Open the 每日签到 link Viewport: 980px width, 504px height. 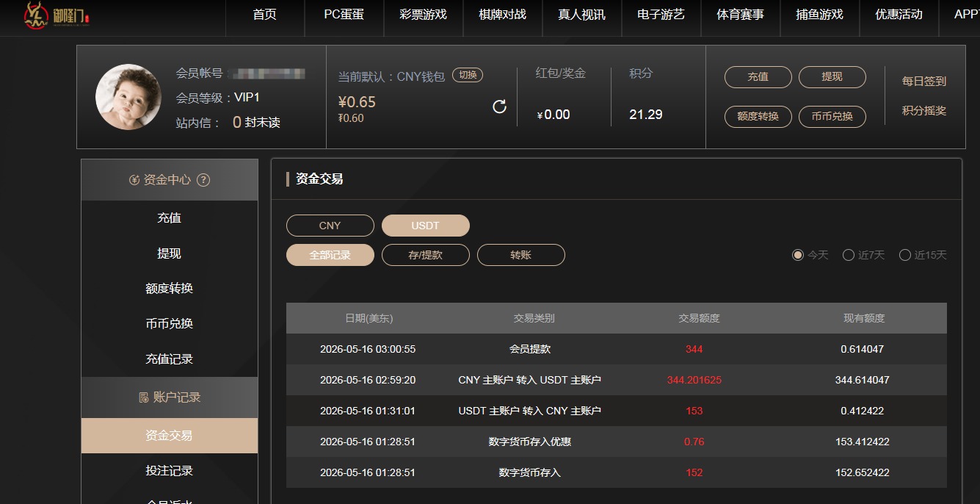[924, 82]
